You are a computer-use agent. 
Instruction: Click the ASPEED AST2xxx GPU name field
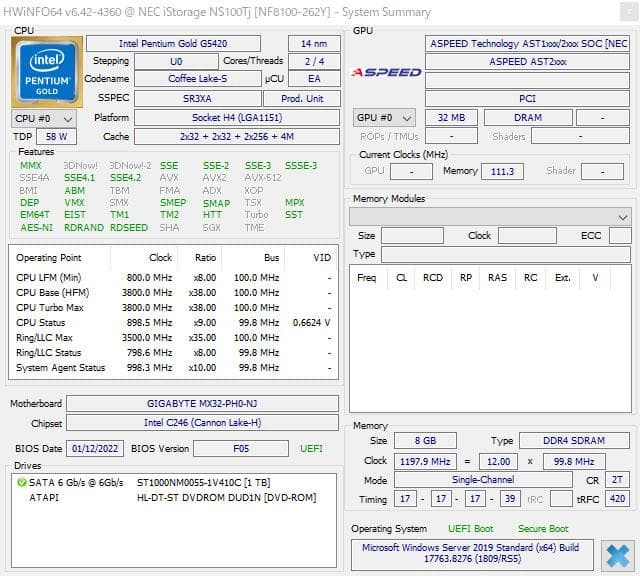click(527, 62)
